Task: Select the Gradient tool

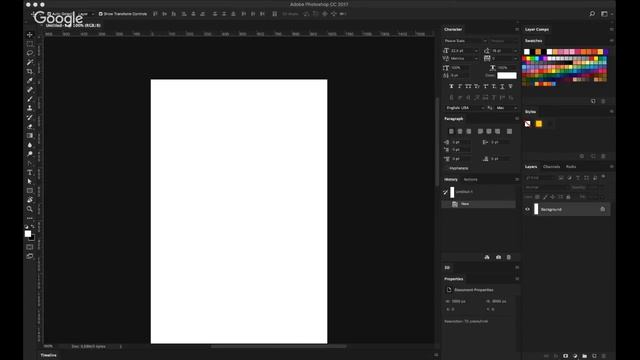Action: [x=30, y=136]
